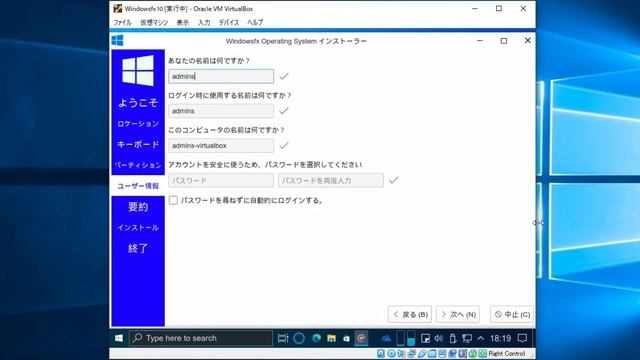Click VirtualBox hard disk status icon

point(381,353)
